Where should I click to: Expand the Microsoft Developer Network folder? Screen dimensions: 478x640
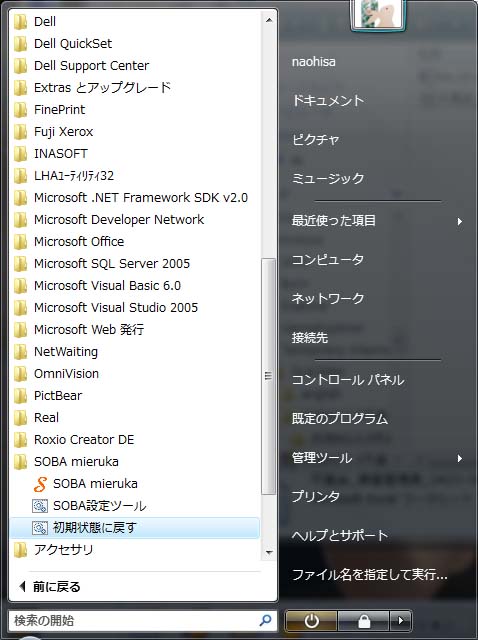coord(119,220)
